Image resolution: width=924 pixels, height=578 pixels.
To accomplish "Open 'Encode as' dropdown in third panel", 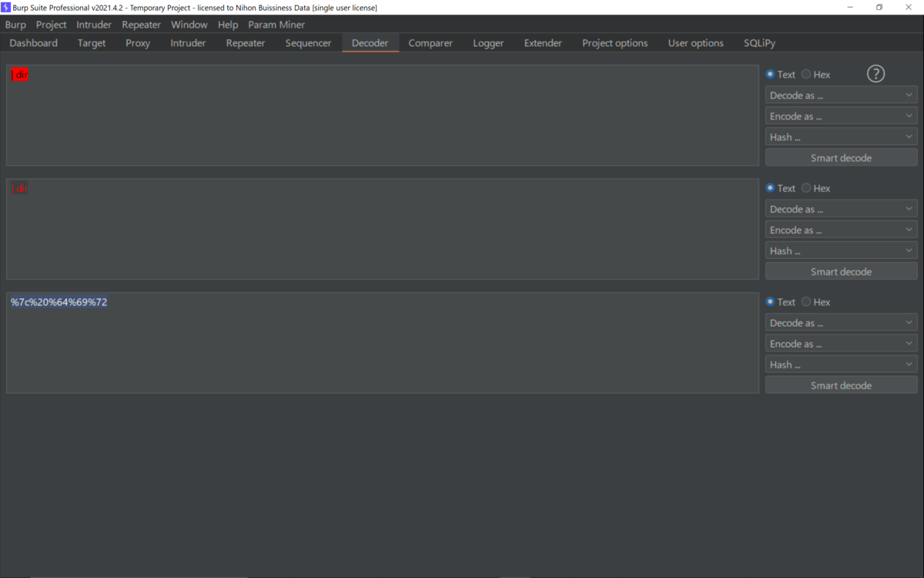I will [841, 344].
